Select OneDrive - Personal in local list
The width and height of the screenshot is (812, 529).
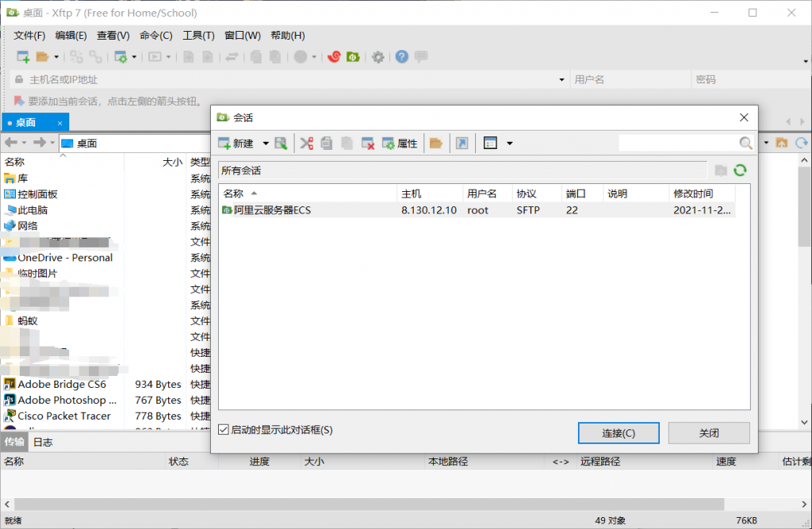[59, 258]
